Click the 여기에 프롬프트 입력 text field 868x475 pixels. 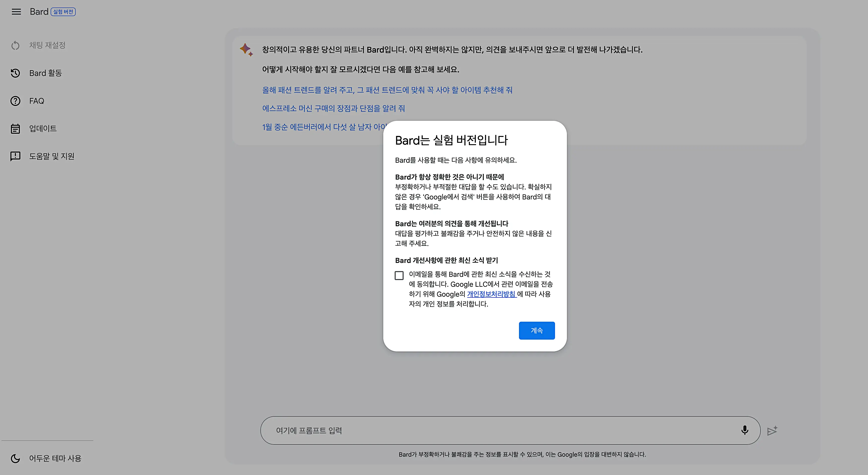pos(510,431)
